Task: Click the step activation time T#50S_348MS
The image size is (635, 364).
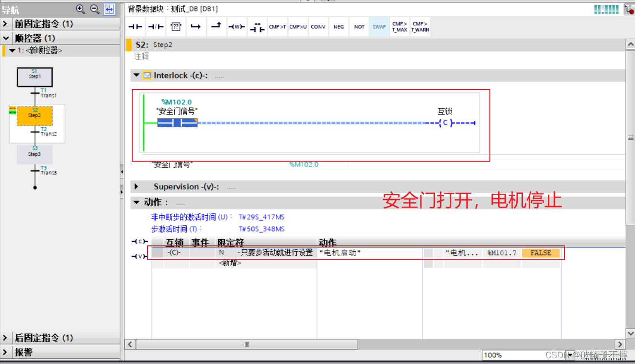Action: (x=261, y=229)
